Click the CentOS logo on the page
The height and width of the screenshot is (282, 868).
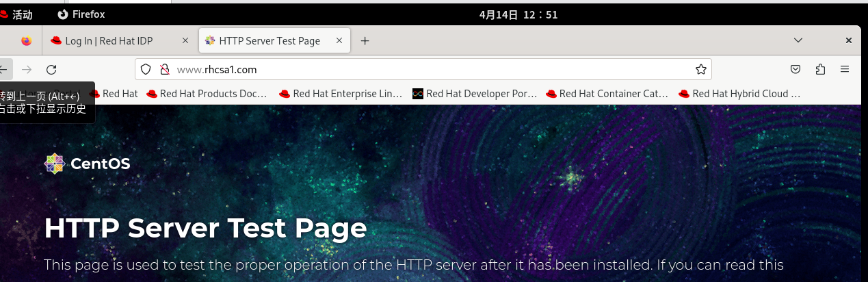87,164
